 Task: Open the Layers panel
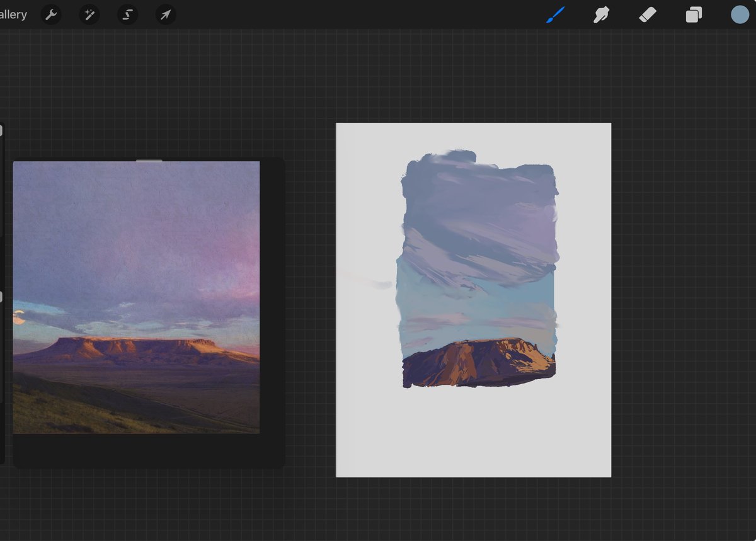click(x=694, y=14)
